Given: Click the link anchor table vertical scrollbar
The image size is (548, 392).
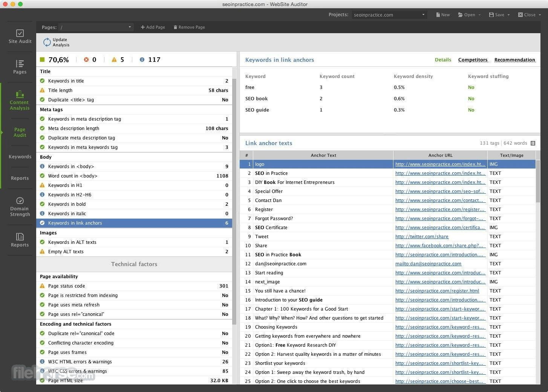Looking at the screenshot, I should point(538,181).
